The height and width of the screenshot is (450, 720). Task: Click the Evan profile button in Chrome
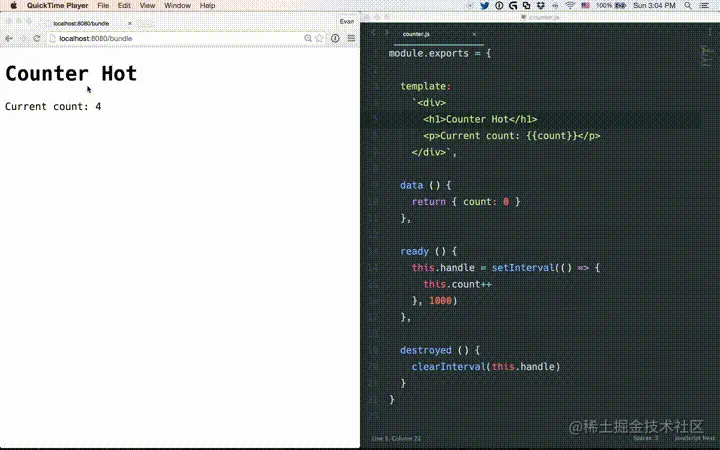point(347,21)
